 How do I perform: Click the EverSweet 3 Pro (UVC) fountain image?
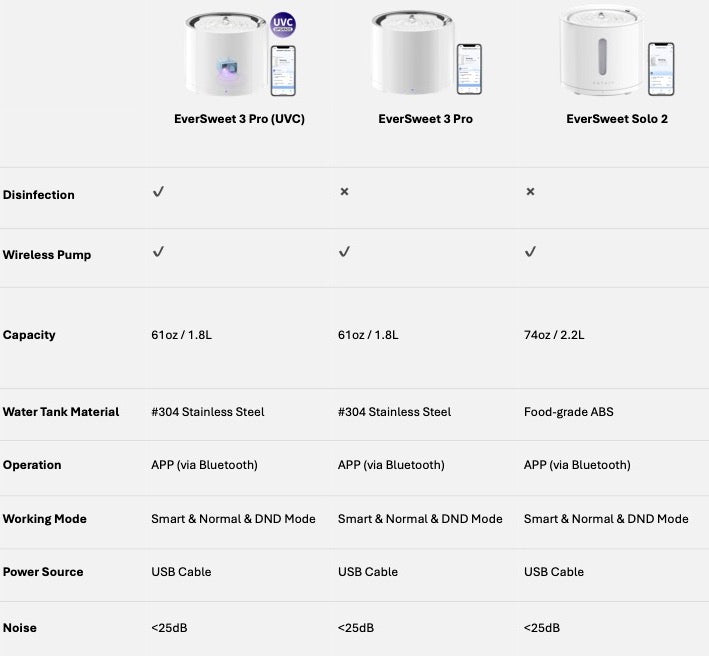[x=224, y=55]
